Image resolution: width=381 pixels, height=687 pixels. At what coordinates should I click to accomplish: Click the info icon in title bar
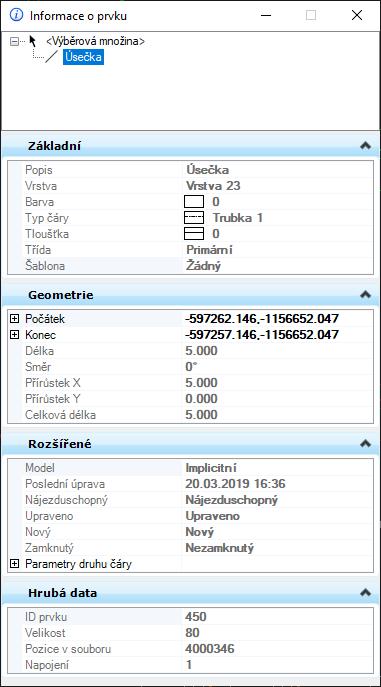pos(16,15)
